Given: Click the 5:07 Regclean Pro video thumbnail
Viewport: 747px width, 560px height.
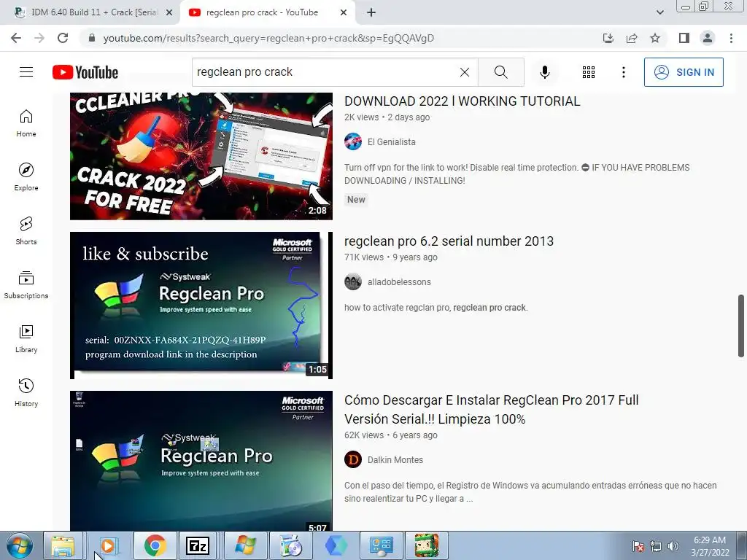Looking at the screenshot, I should 201,461.
